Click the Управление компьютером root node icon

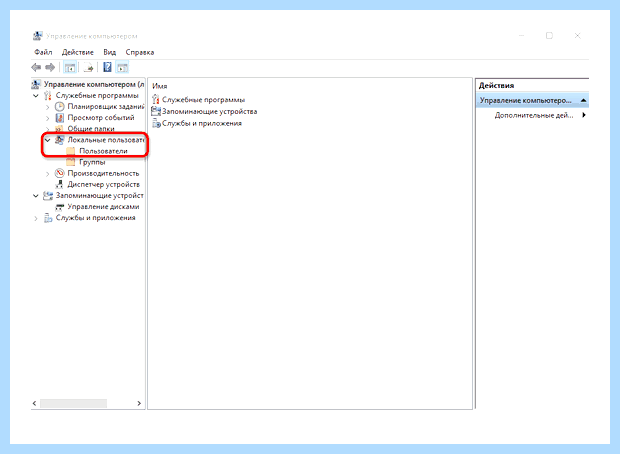(36, 84)
